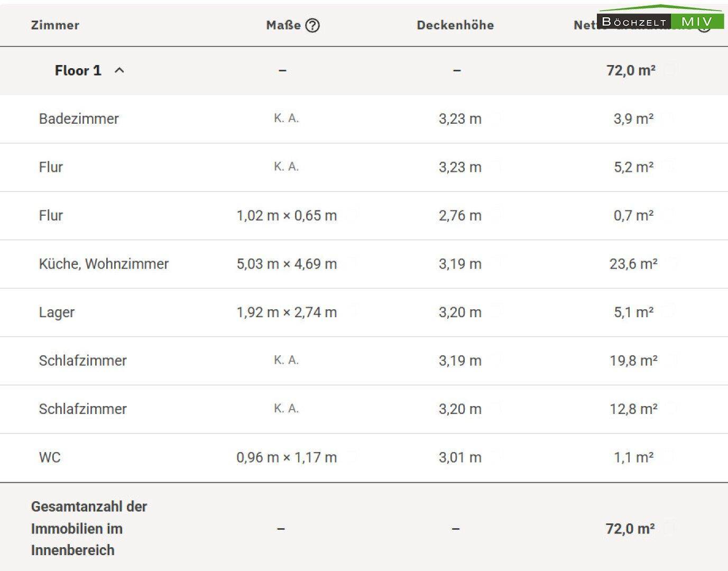Click the Zimmer column header

point(55,25)
